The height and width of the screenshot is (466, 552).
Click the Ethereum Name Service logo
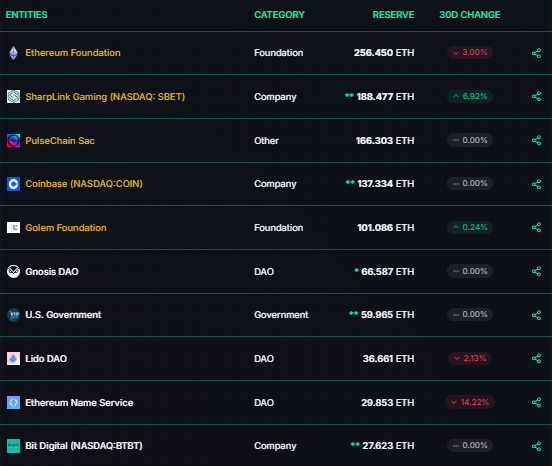point(13,402)
